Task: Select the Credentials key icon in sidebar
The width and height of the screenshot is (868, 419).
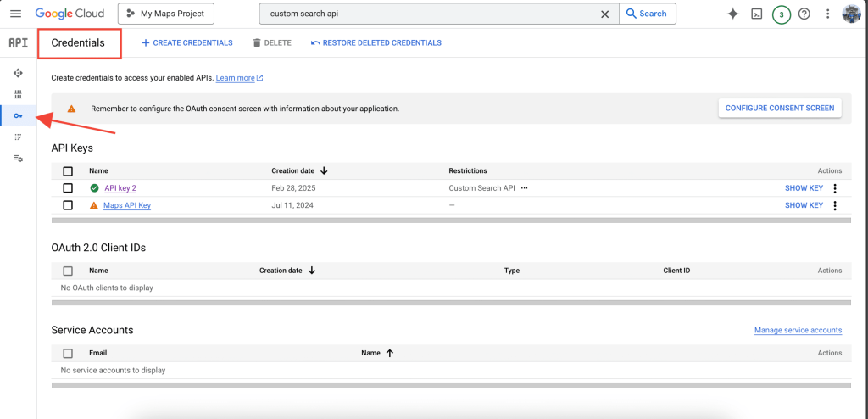Action: coord(18,115)
